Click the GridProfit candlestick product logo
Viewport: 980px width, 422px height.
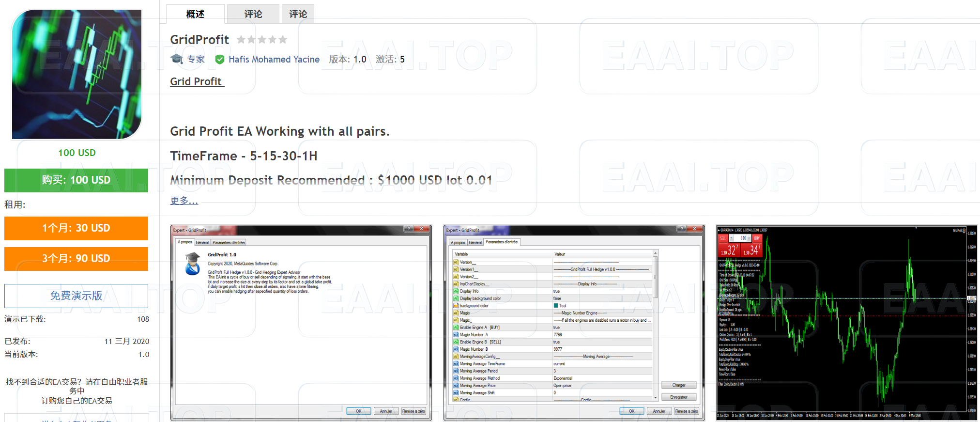click(77, 74)
